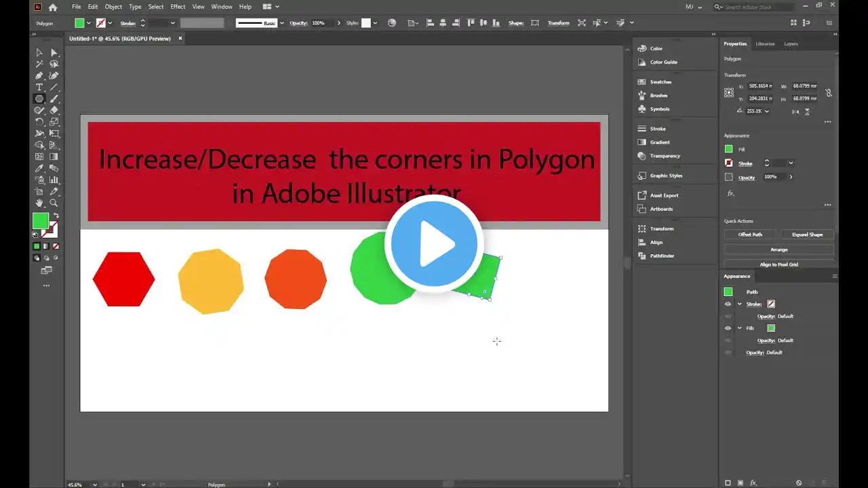Open the Basic brush definition dropdown
Viewport: 868px width, 488px height.
(281, 23)
